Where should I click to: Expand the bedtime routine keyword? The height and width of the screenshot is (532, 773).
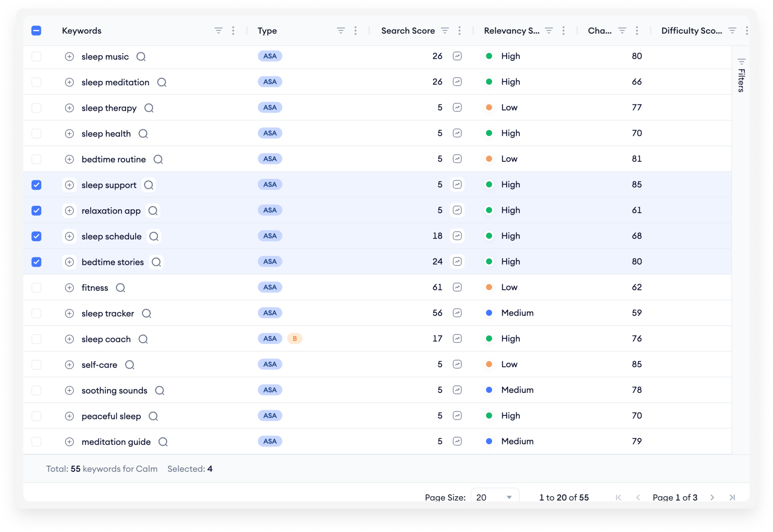pyautogui.click(x=69, y=159)
